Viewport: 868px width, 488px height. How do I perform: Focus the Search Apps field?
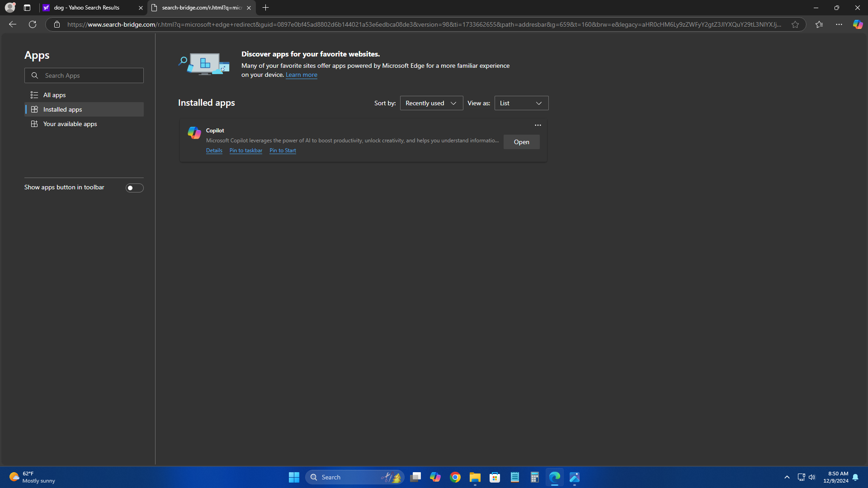pos(84,75)
